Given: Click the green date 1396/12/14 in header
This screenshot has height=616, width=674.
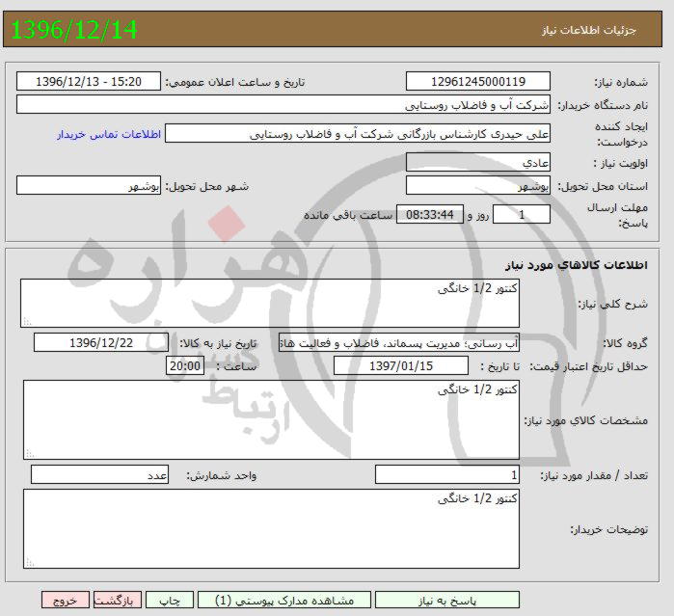Looking at the screenshot, I should click(74, 30).
